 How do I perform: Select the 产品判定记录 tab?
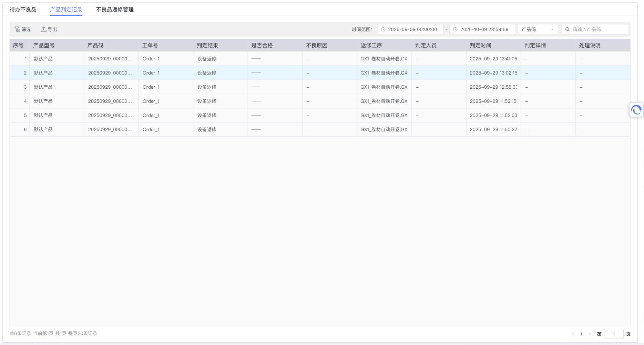[x=66, y=10]
